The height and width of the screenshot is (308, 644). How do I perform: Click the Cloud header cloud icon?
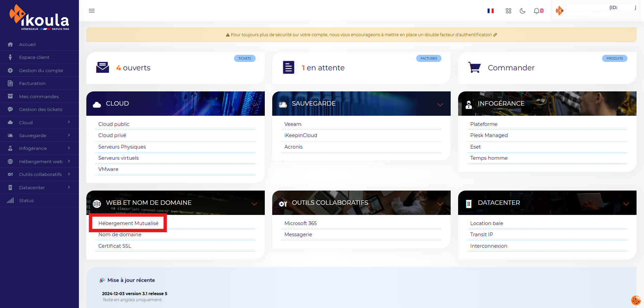tap(97, 105)
